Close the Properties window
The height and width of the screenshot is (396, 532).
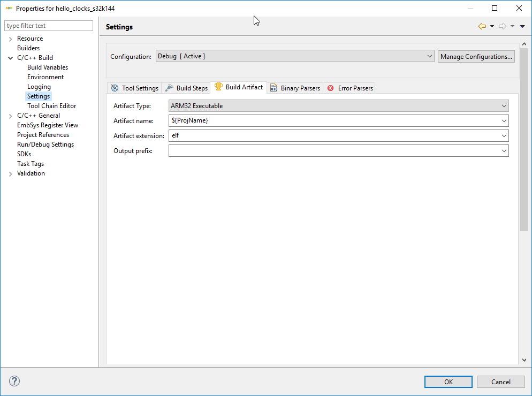[x=519, y=8]
